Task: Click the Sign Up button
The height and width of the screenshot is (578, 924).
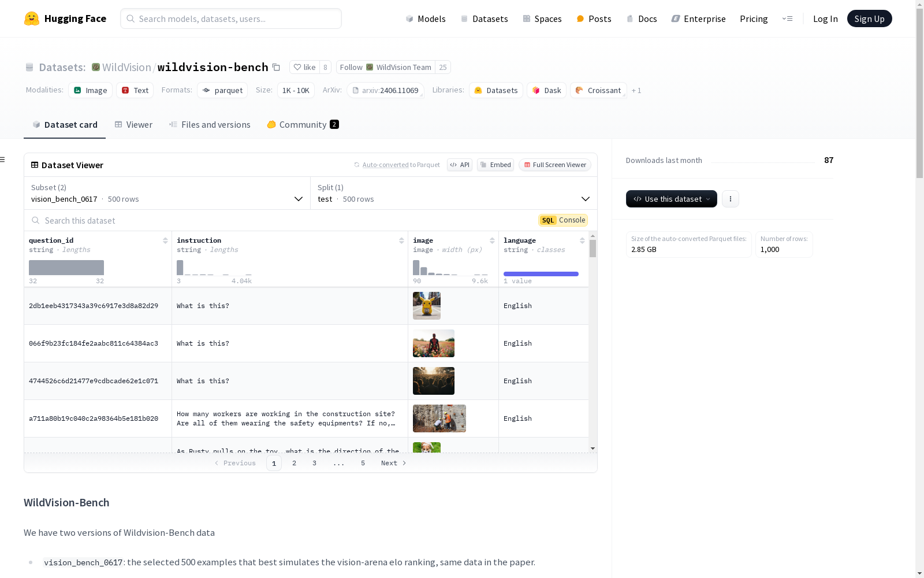Action: 870,18
